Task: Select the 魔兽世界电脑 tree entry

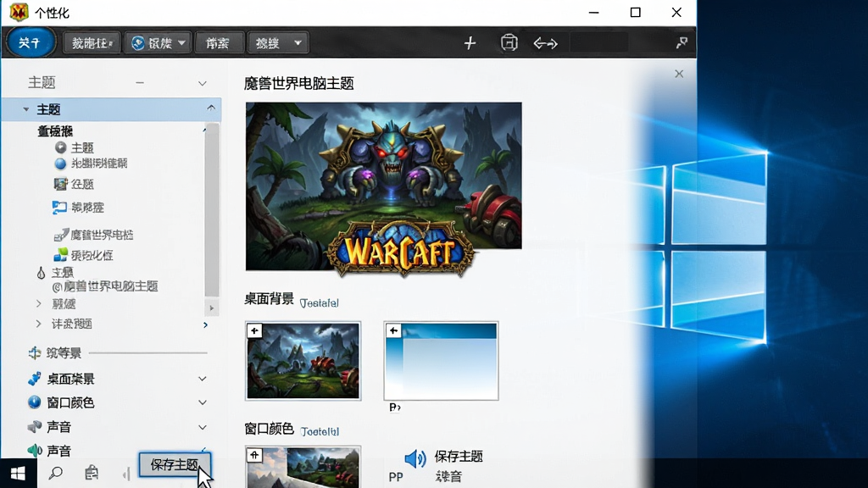Action: coord(102,236)
